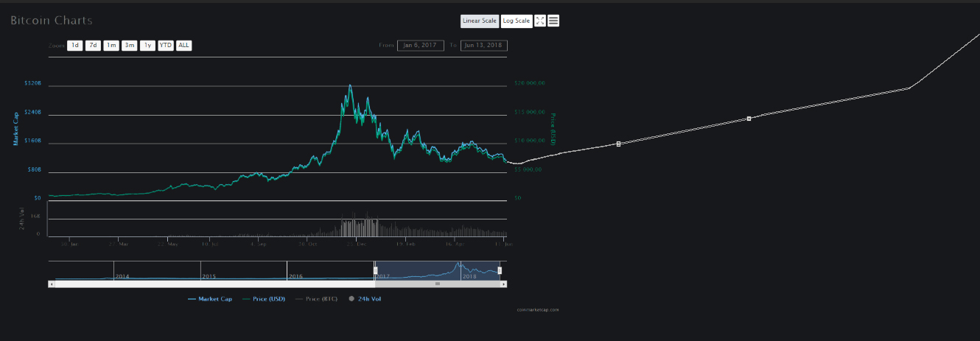This screenshot has height=341, width=980.
Task: Toggle fullscreen chart view icon
Action: tap(540, 21)
